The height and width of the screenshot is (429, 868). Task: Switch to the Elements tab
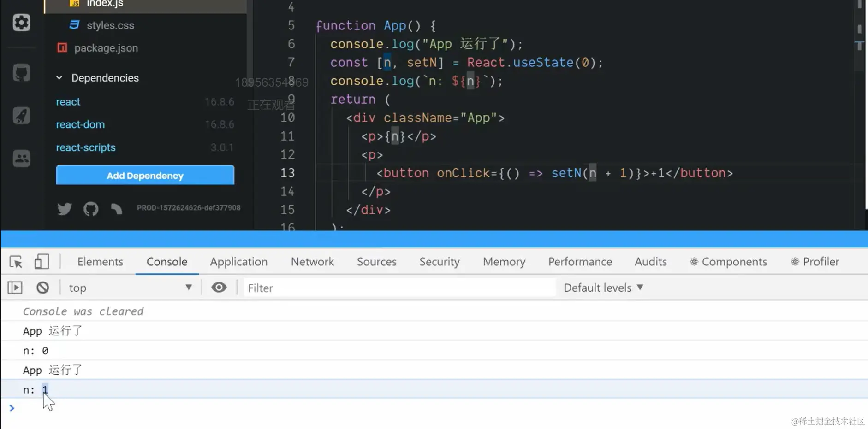(x=100, y=262)
